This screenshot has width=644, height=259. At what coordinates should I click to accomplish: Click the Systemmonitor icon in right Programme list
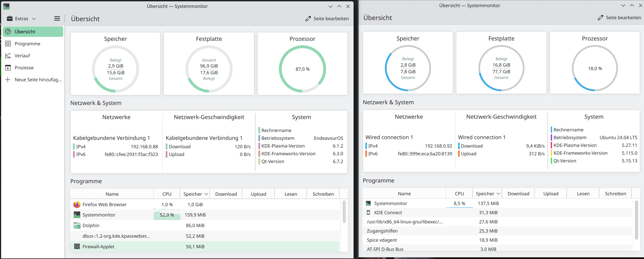click(x=368, y=203)
